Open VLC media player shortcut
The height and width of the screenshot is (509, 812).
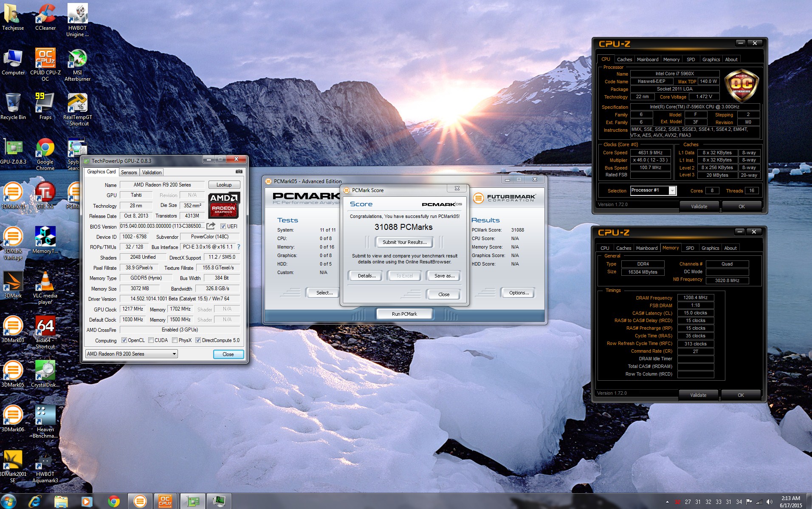tap(45, 288)
